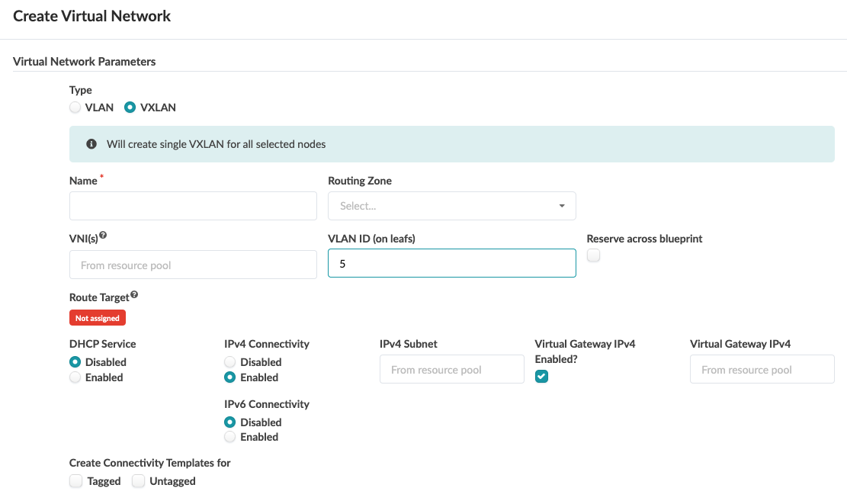Click the Routing Zone dropdown arrow

point(562,206)
